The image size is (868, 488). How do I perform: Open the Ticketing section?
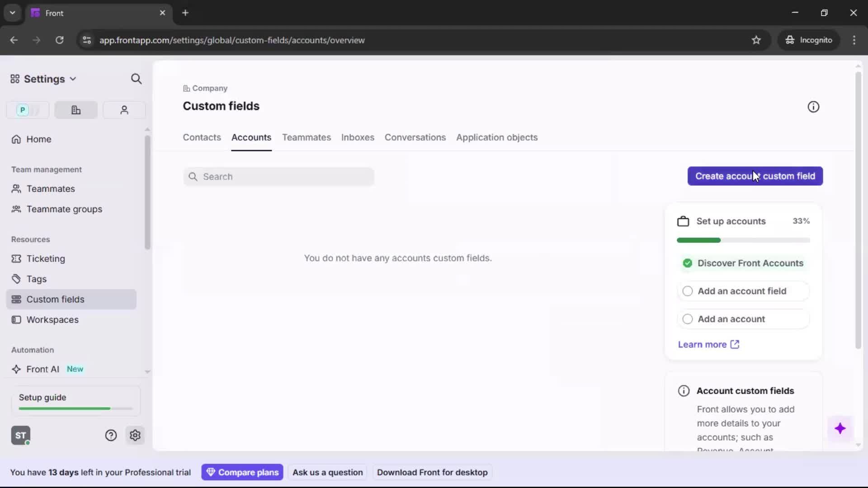pyautogui.click(x=45, y=259)
